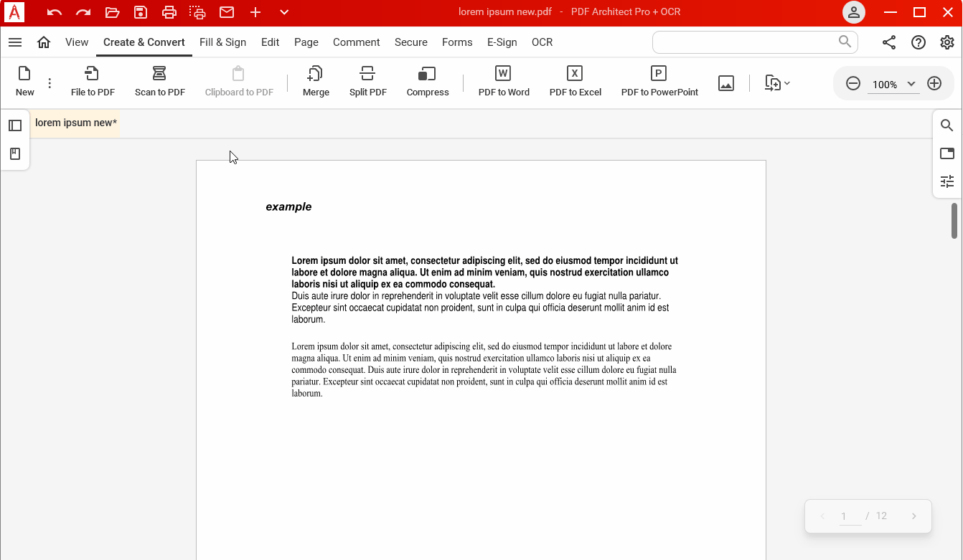Image resolution: width=963 pixels, height=560 pixels.
Task: Open the Bookmarks panel icon
Action: tap(15, 154)
